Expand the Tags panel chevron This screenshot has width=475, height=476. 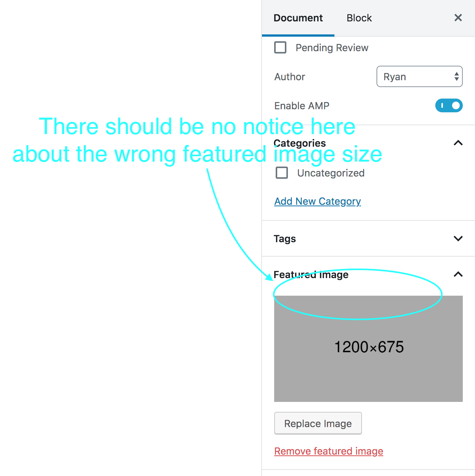tap(458, 238)
